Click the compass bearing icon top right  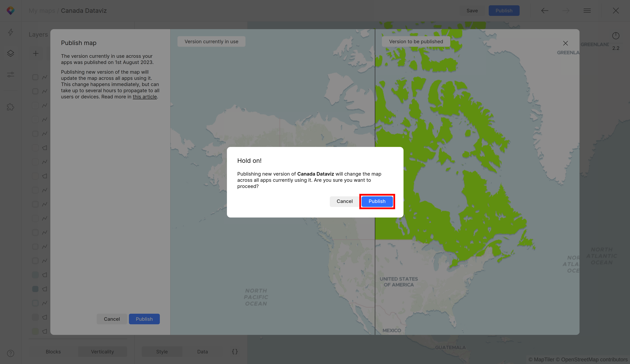(615, 36)
